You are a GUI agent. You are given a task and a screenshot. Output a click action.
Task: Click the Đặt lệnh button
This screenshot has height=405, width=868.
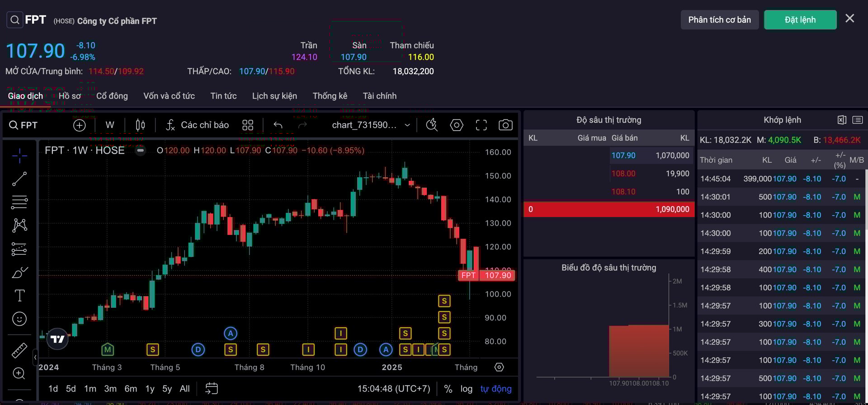[800, 20]
